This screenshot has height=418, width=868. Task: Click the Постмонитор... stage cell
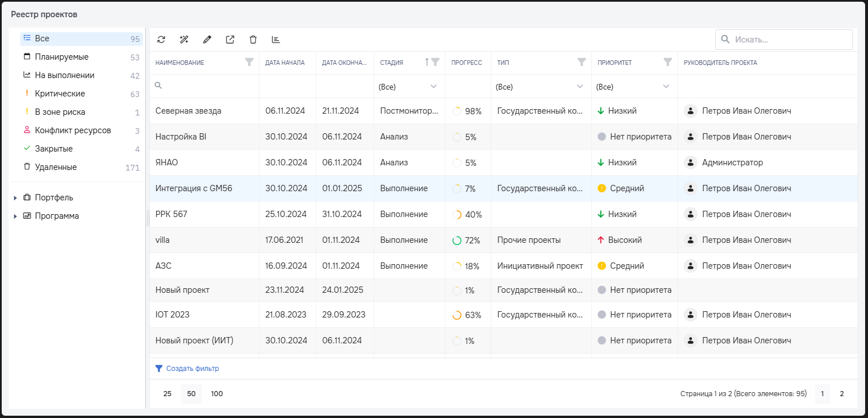(409, 111)
